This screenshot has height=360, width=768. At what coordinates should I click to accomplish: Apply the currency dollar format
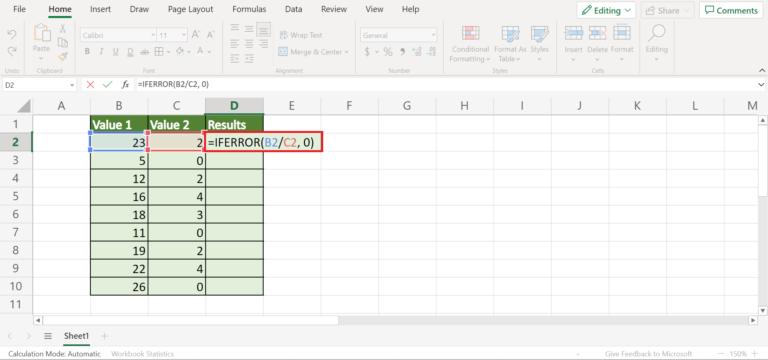click(367, 51)
